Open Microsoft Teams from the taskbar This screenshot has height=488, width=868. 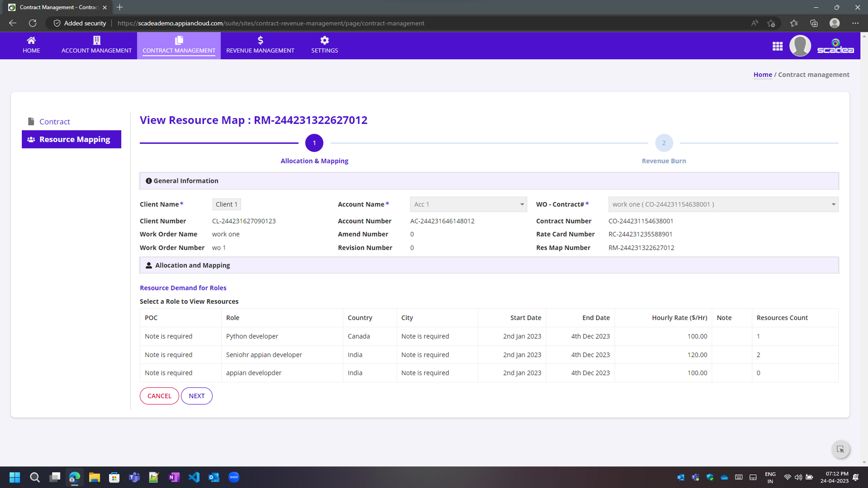click(134, 477)
